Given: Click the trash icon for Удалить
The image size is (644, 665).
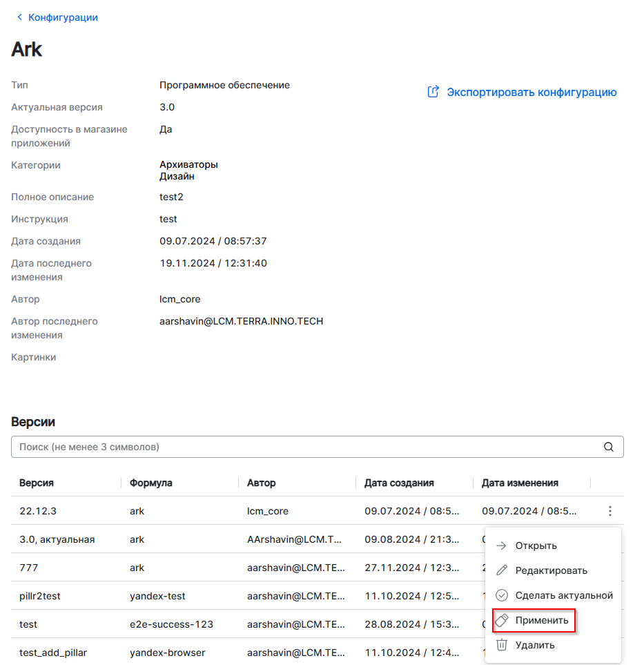Looking at the screenshot, I should pos(502,645).
